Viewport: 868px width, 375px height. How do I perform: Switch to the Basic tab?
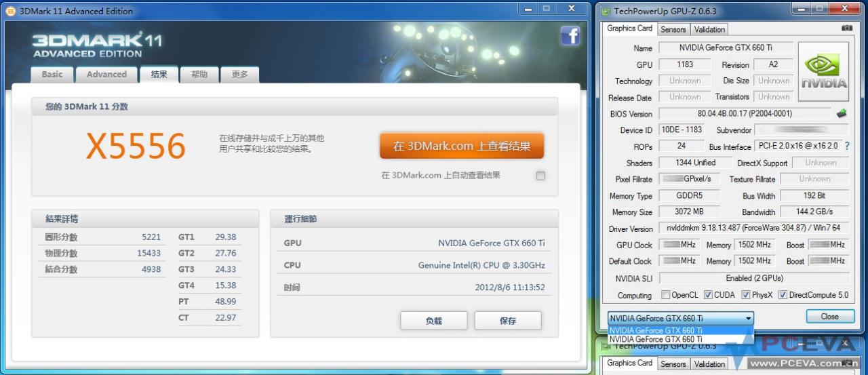pyautogui.click(x=52, y=75)
